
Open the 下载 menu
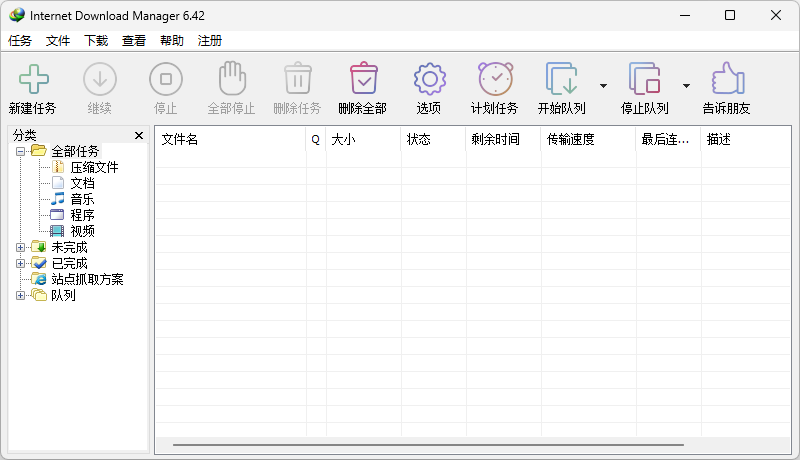pos(96,41)
